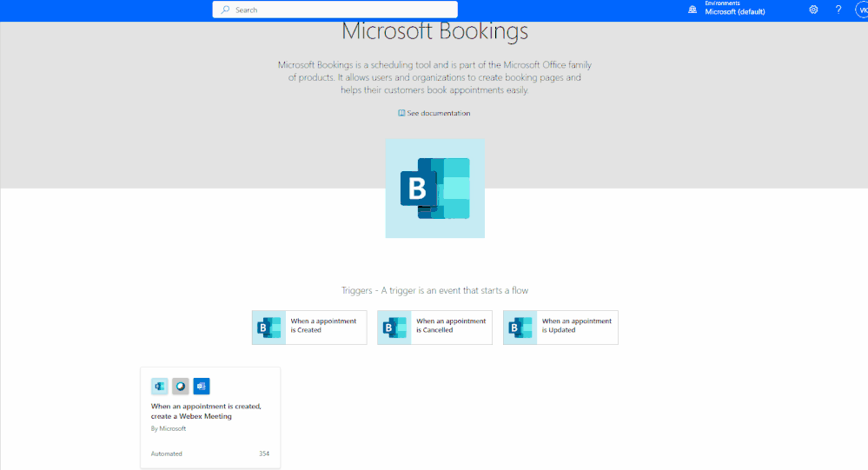Select When a appointment is Created trigger
The image size is (868, 470).
coord(309,328)
